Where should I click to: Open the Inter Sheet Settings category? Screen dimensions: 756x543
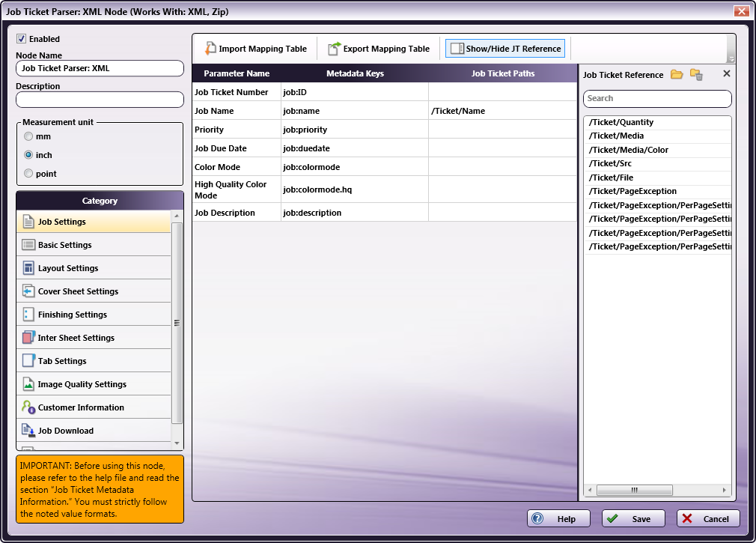(94, 337)
